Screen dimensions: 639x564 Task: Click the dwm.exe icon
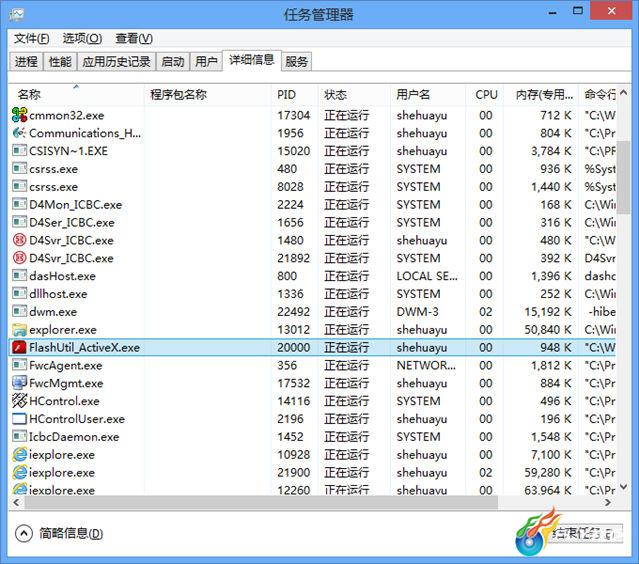tap(19, 312)
